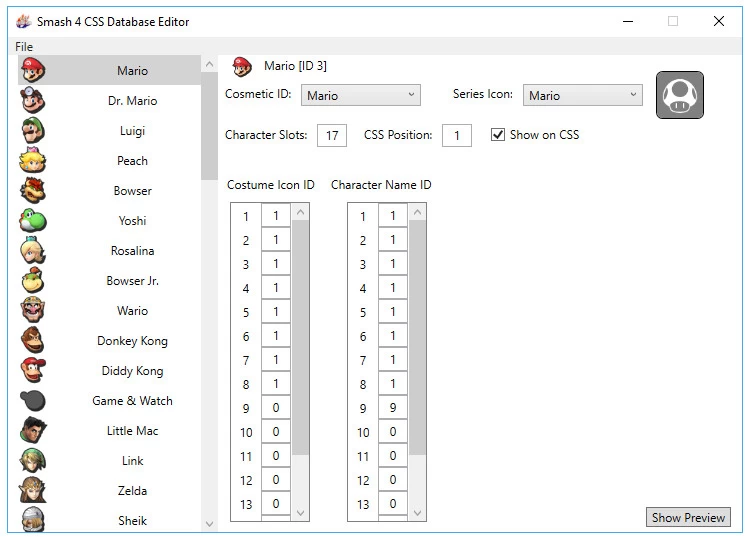Image resolution: width=750 pixels, height=540 pixels.
Task: Click the Costume Icon ID scrollbar thumb
Action: [x=300, y=337]
